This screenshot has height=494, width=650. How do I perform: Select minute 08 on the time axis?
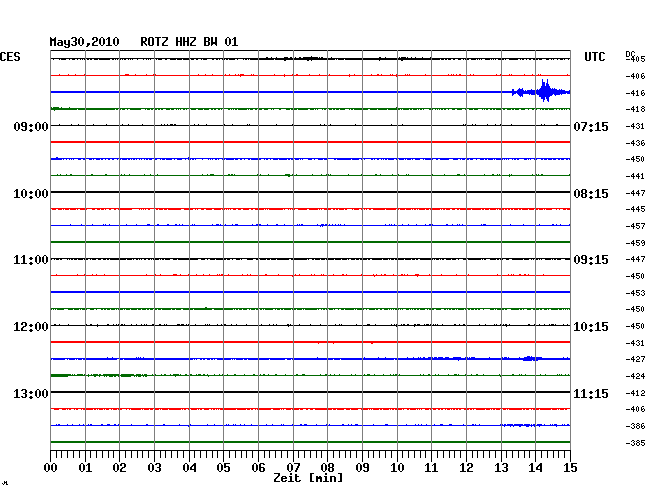pyautogui.click(x=327, y=467)
